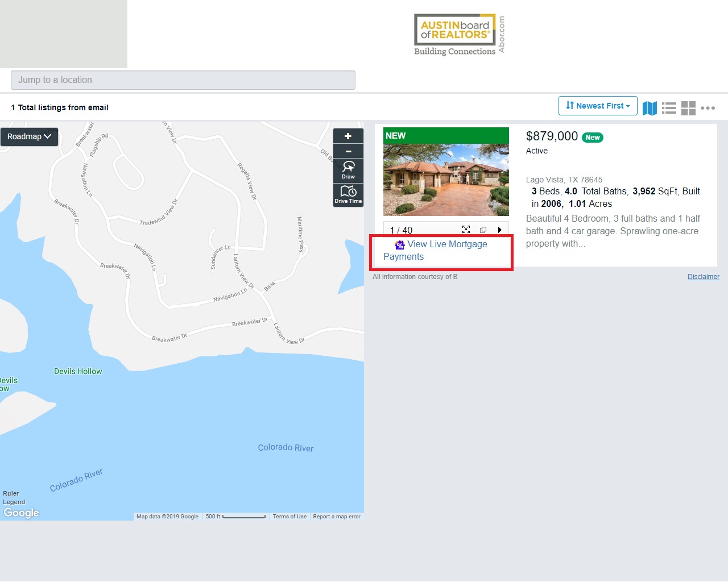Switch to list view icon

pos(669,108)
